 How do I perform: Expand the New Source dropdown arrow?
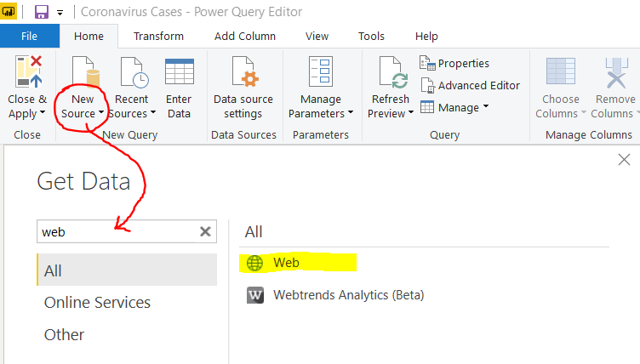pyautogui.click(x=100, y=112)
